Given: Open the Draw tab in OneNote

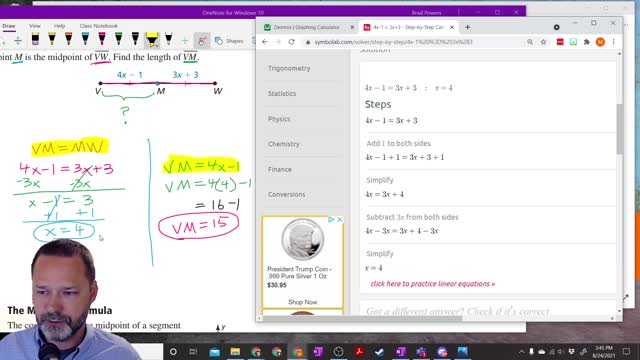Looking at the screenshot, I should click(9, 26).
